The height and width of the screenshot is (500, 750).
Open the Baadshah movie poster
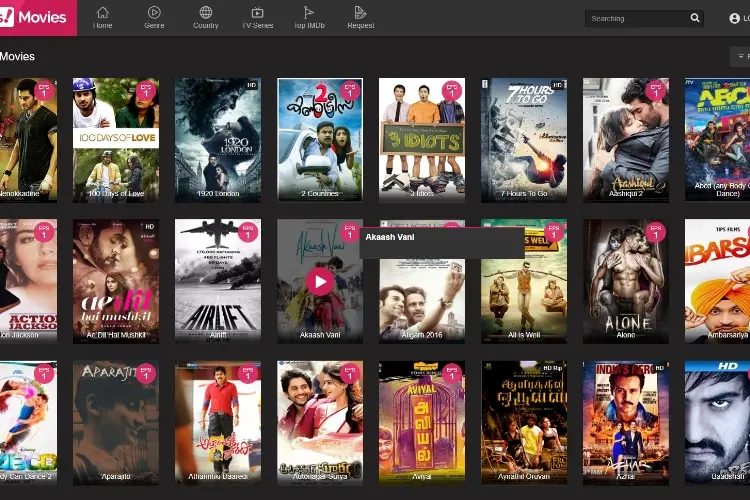pyautogui.click(x=717, y=423)
